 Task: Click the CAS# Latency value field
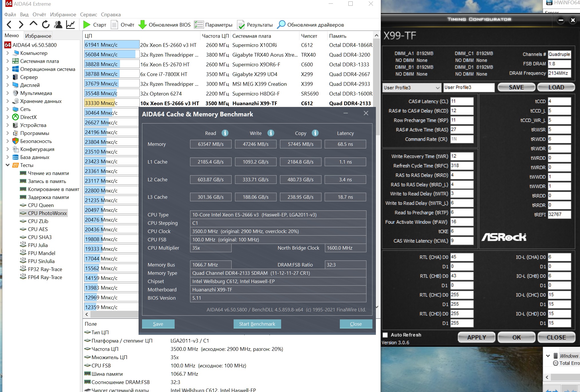461,101
